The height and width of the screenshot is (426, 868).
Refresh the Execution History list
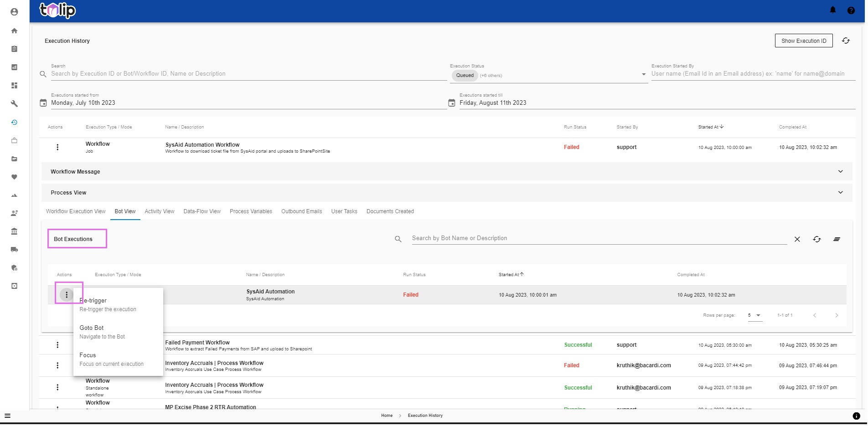(x=846, y=41)
